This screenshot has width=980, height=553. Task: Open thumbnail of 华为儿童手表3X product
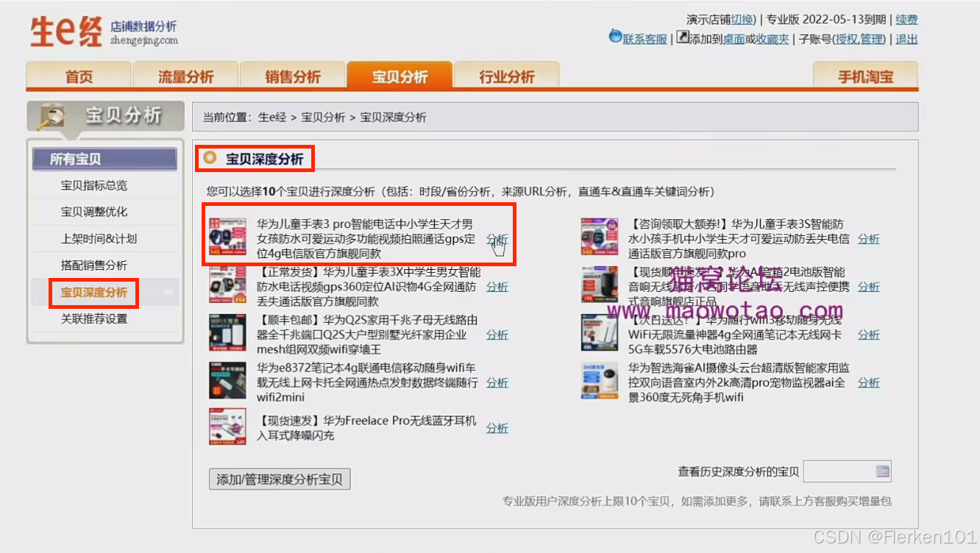coord(227,286)
